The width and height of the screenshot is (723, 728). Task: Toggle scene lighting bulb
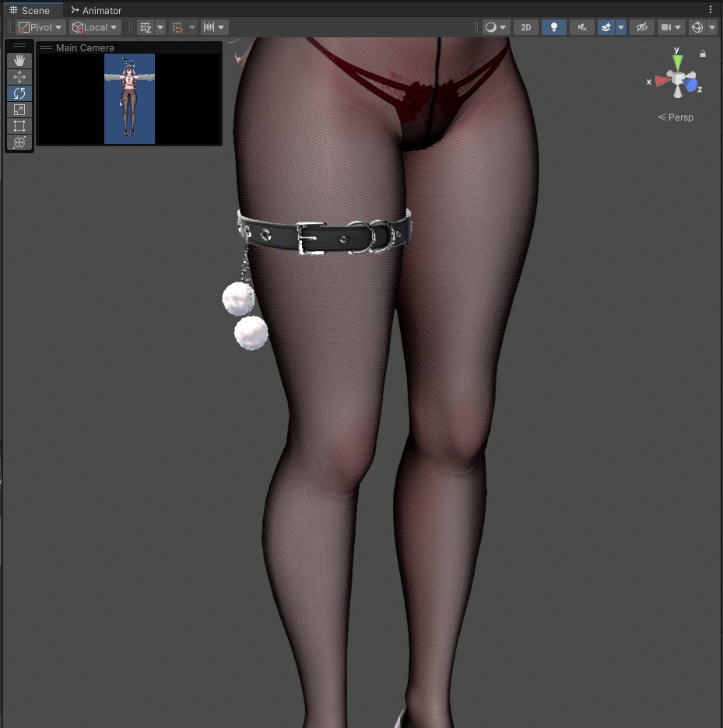pos(554,27)
